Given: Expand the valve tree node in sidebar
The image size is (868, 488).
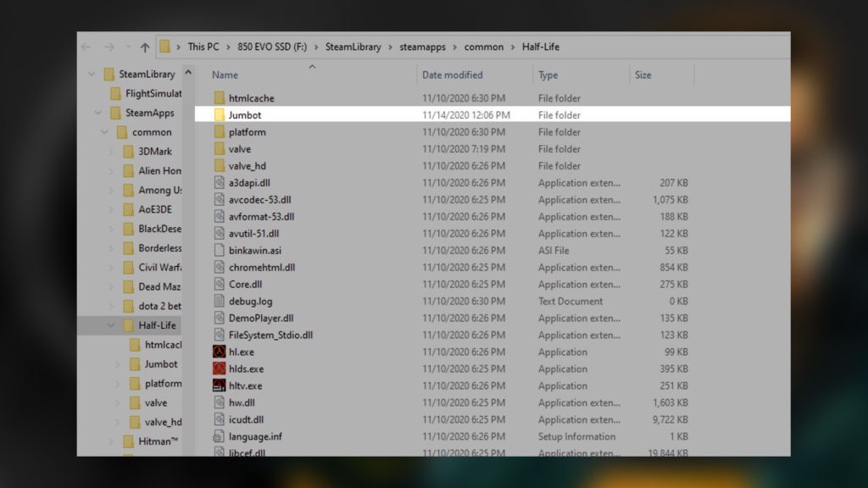Looking at the screenshot, I should (117, 402).
